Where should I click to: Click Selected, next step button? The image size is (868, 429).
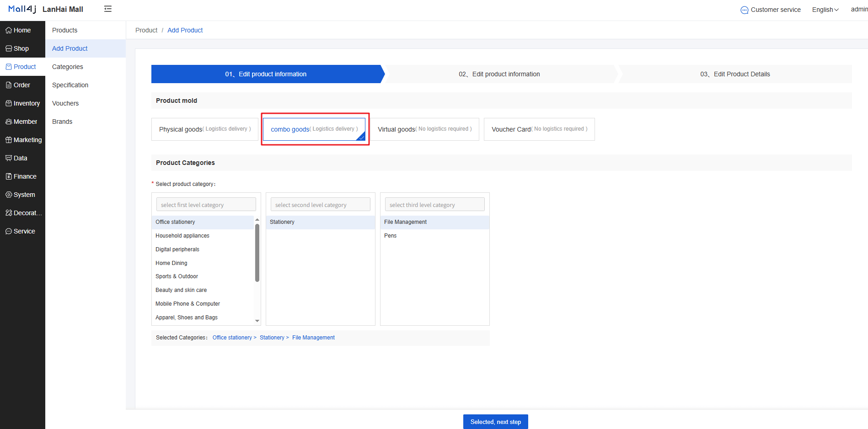click(x=496, y=422)
